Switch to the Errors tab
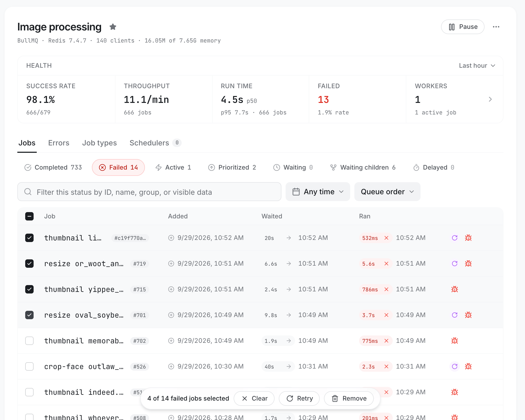 click(59, 143)
